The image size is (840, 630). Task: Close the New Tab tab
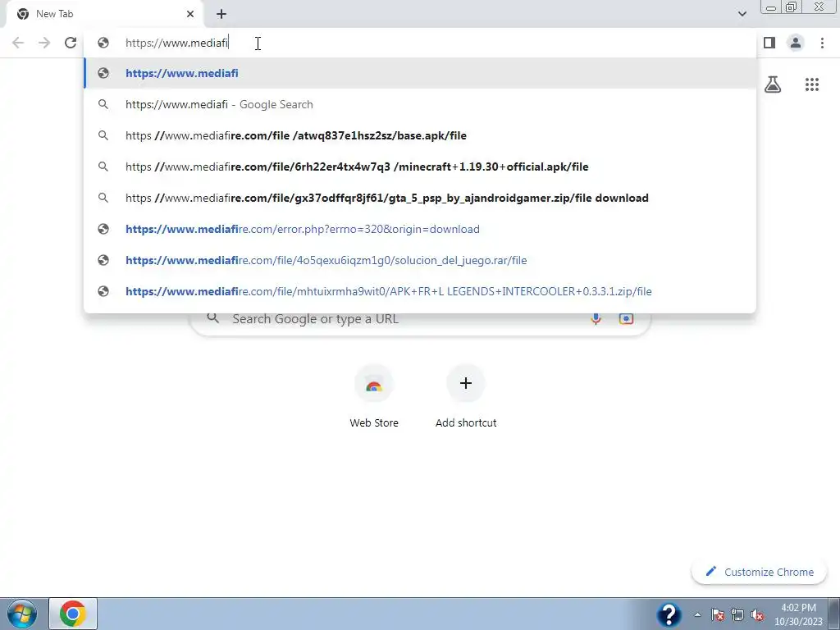(190, 14)
